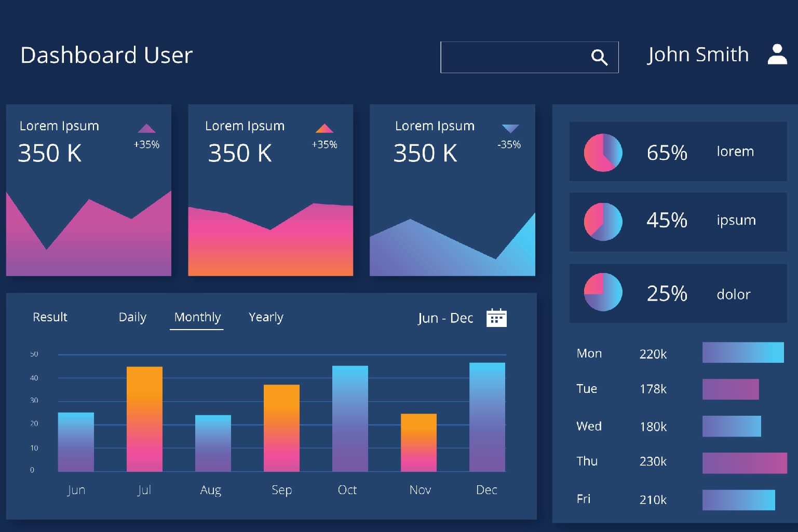Click the Thu 230k gradient bar

coord(743,461)
